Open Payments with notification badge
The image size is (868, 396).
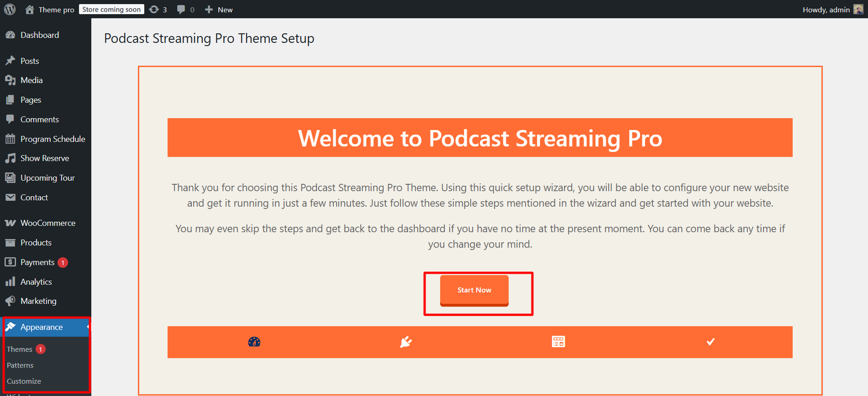tap(37, 262)
